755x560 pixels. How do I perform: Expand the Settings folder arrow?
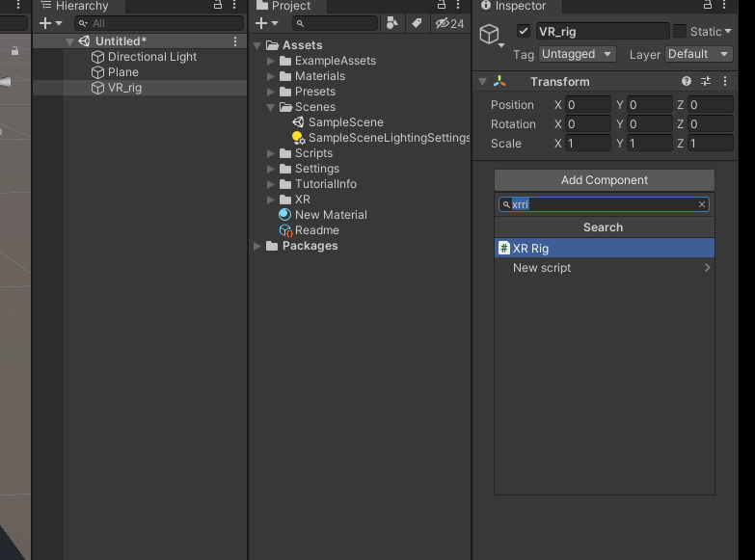click(271, 169)
